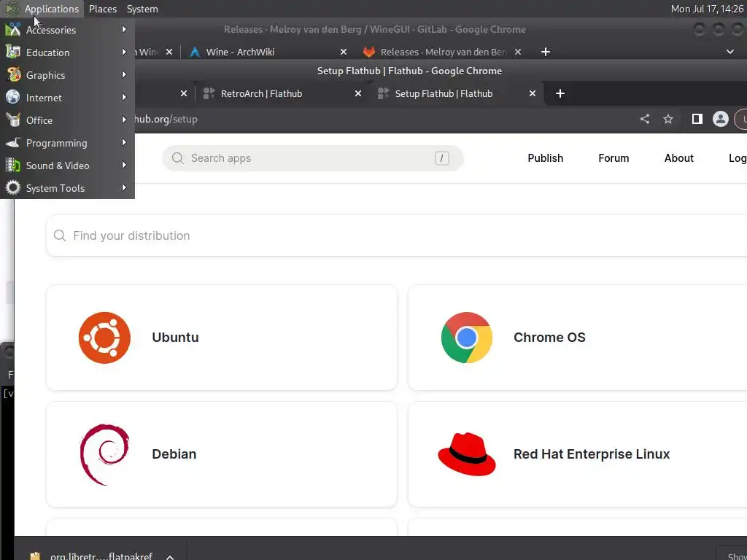Click the Programming category icon
The width and height of the screenshot is (747, 560).
(13, 142)
